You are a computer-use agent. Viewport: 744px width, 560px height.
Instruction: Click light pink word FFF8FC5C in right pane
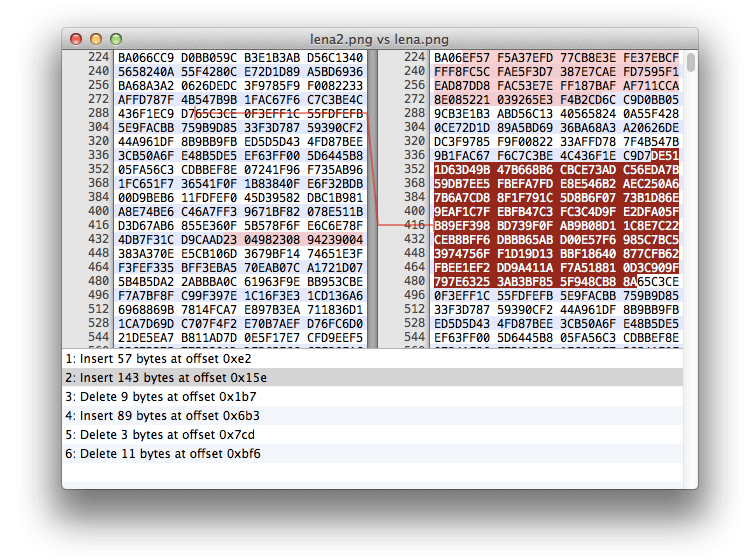pyautogui.click(x=462, y=72)
